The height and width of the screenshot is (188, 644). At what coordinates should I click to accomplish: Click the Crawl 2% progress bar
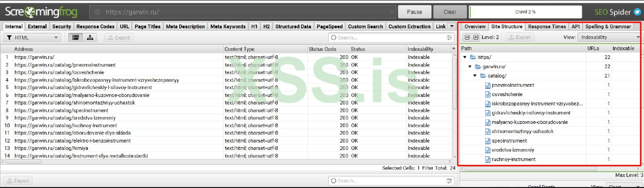525,12
